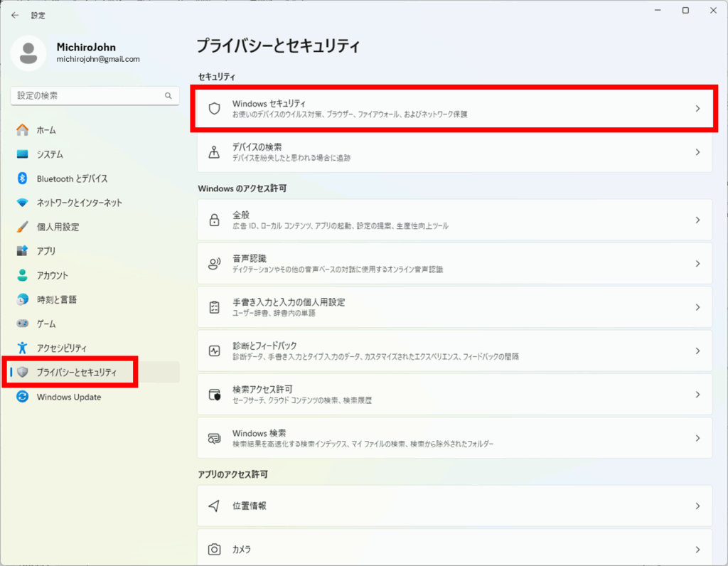Click the プライバシーとセキュリティ shield icon in the sidebar

pyautogui.click(x=22, y=372)
